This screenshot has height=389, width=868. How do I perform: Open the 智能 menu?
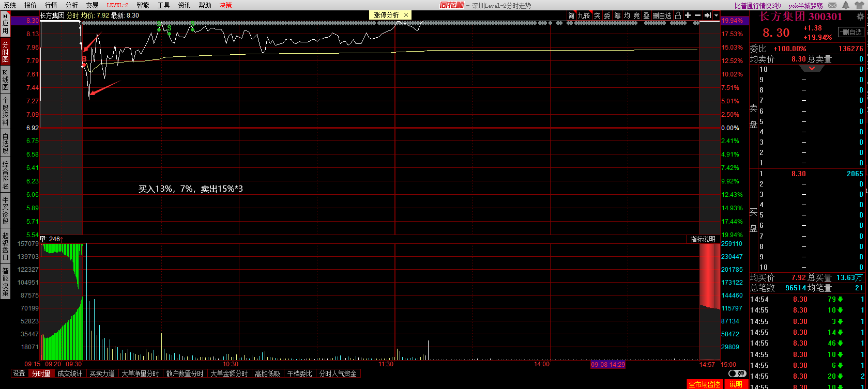point(143,5)
